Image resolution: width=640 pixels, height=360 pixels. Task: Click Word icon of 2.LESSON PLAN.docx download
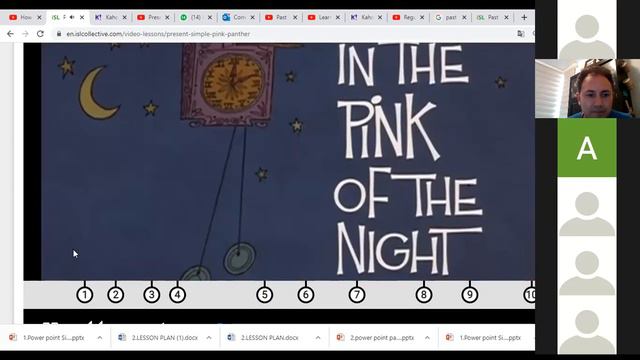coord(231,337)
